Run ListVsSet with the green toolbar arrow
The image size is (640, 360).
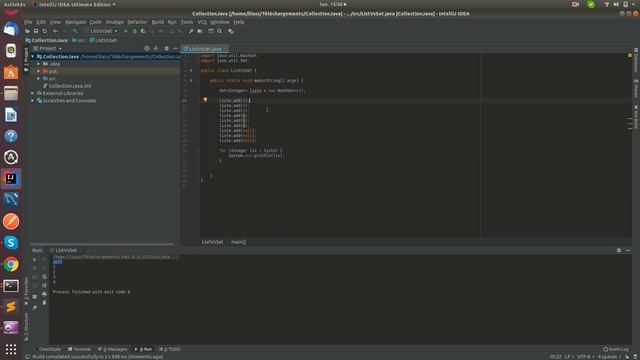[126, 31]
